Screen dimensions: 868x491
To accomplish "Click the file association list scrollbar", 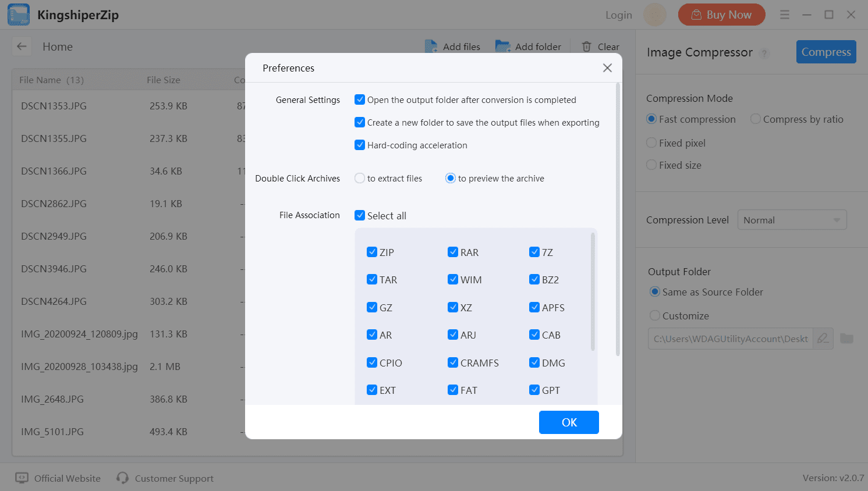I will point(593,291).
